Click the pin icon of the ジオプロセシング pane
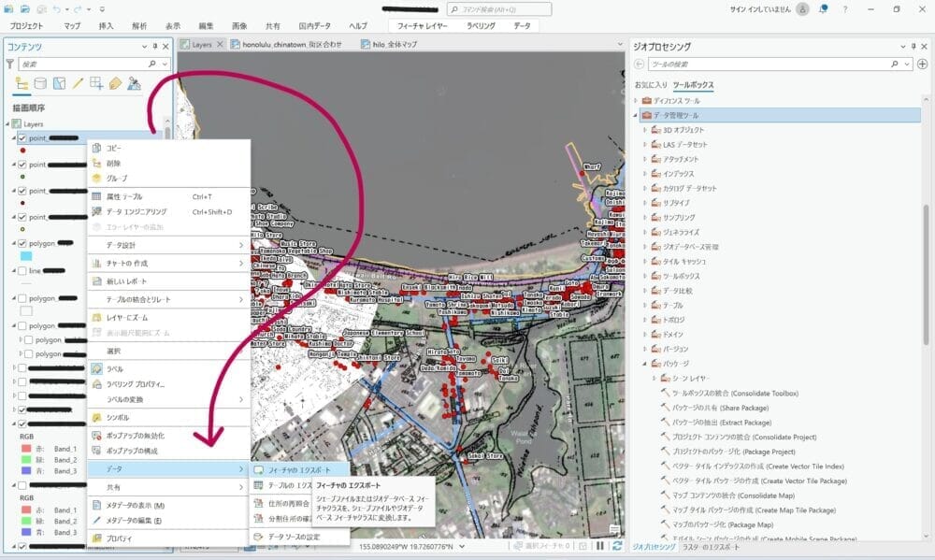 [x=913, y=46]
